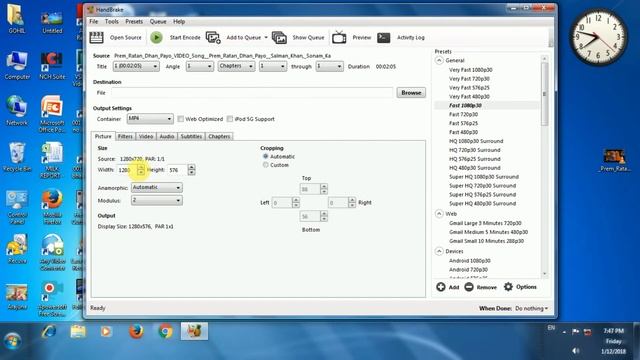Open the Queue menu
This screenshot has width=640, height=360.
(158, 22)
